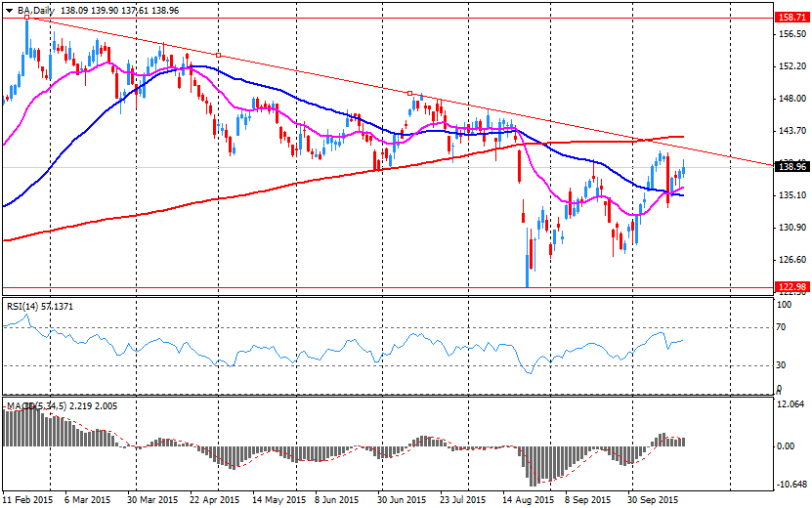
Task: Click the 143.70 price axis value
Action: 791,131
